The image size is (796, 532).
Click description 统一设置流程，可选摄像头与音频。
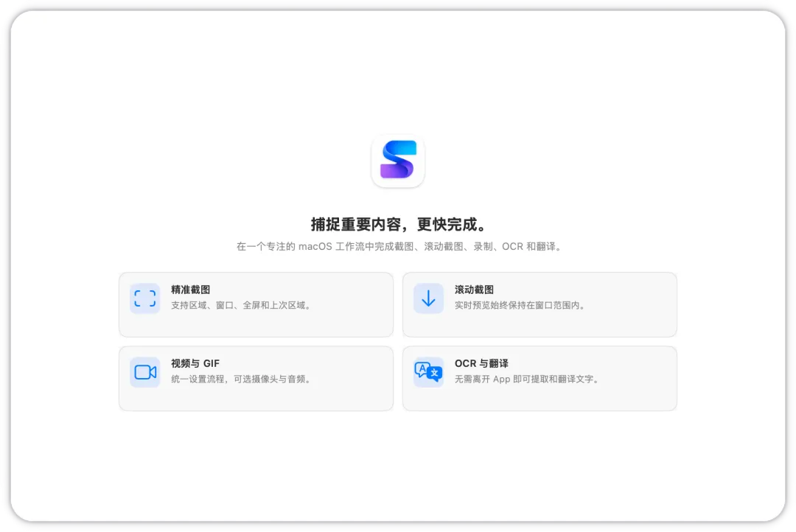point(241,379)
